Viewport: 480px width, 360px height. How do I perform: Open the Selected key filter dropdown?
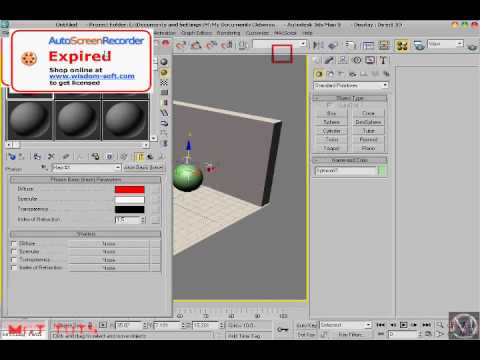(x=345, y=325)
